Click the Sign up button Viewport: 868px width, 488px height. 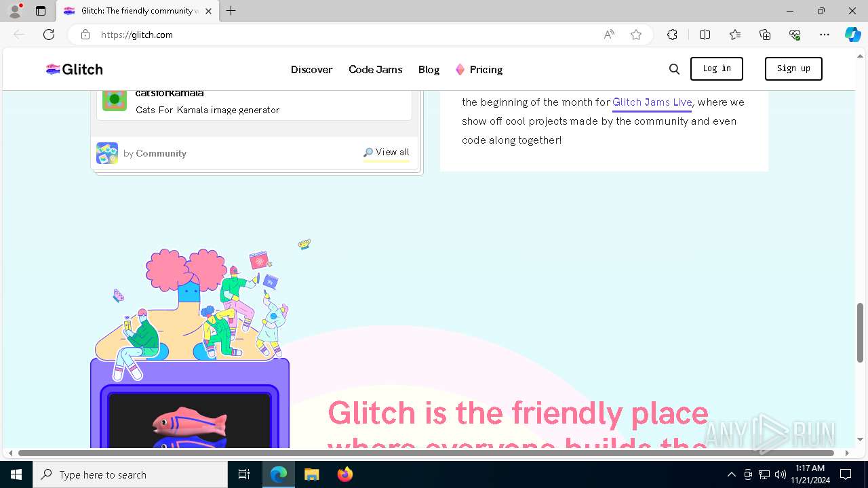(x=793, y=68)
